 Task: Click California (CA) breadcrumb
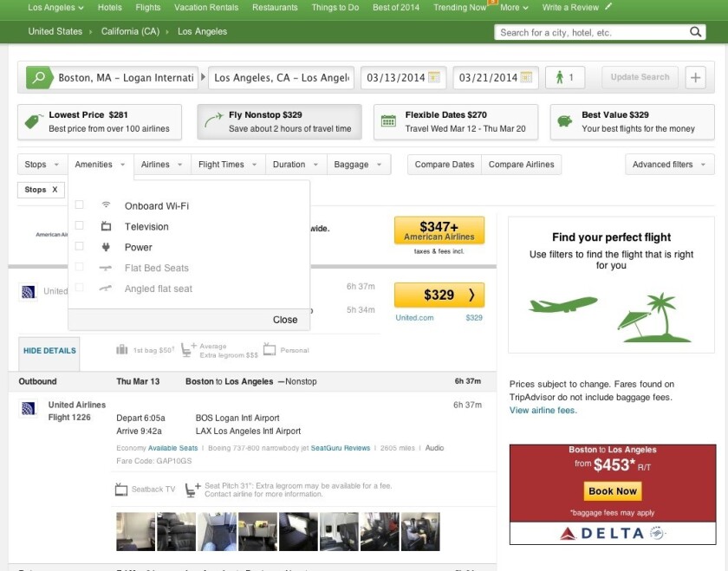pyautogui.click(x=131, y=31)
